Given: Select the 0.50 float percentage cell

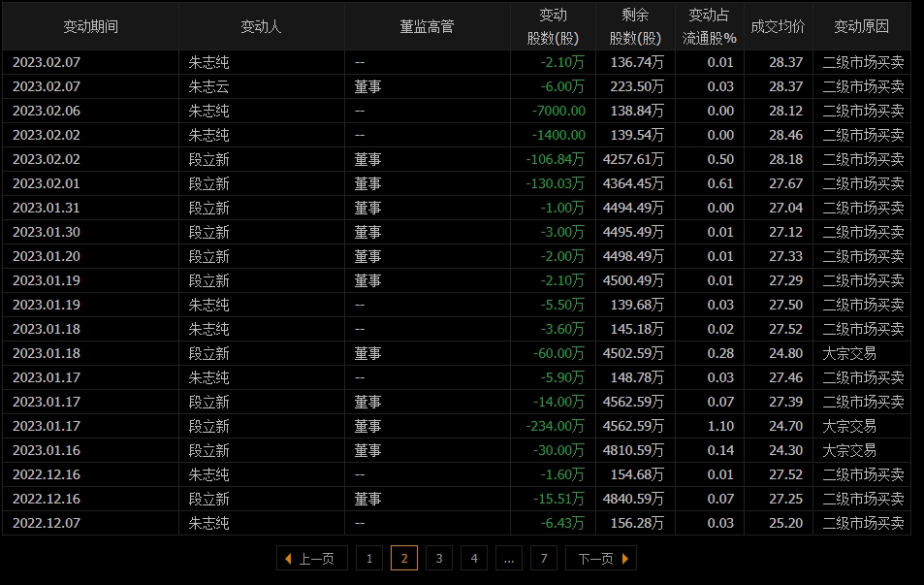Looking at the screenshot, I should click(x=720, y=159).
